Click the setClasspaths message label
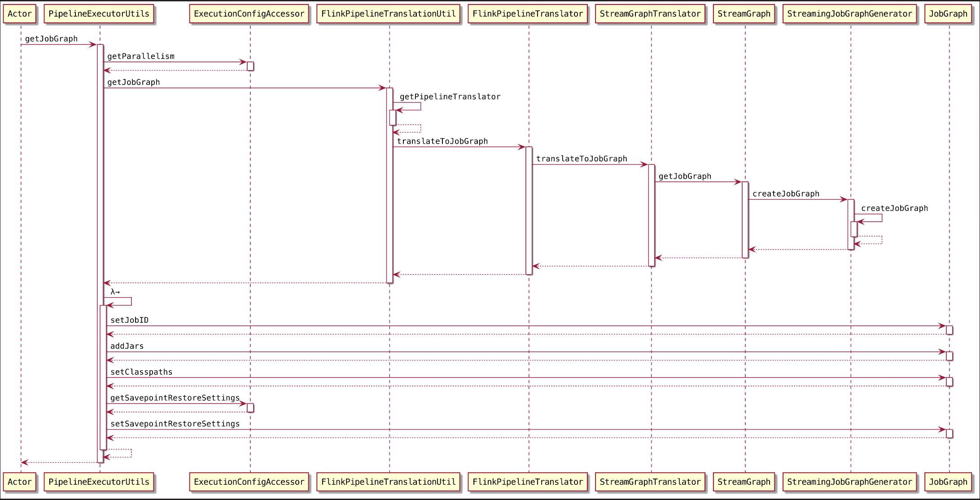 [x=141, y=372]
